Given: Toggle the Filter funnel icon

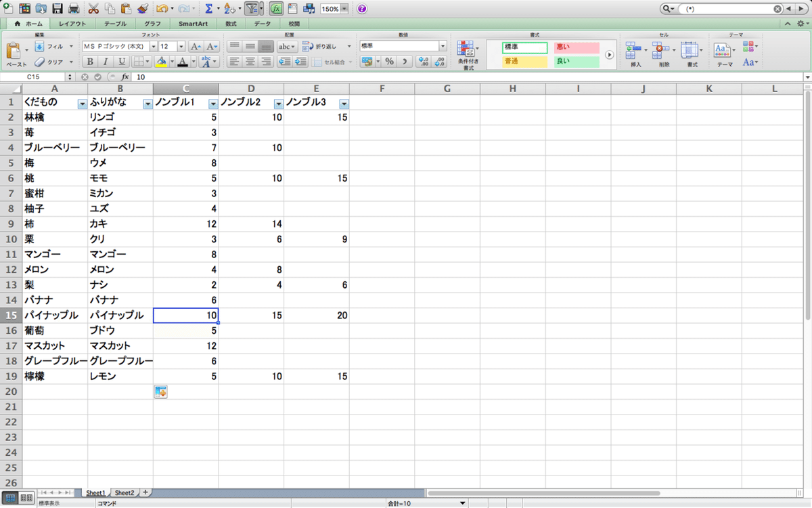Looking at the screenshot, I should (x=252, y=9).
